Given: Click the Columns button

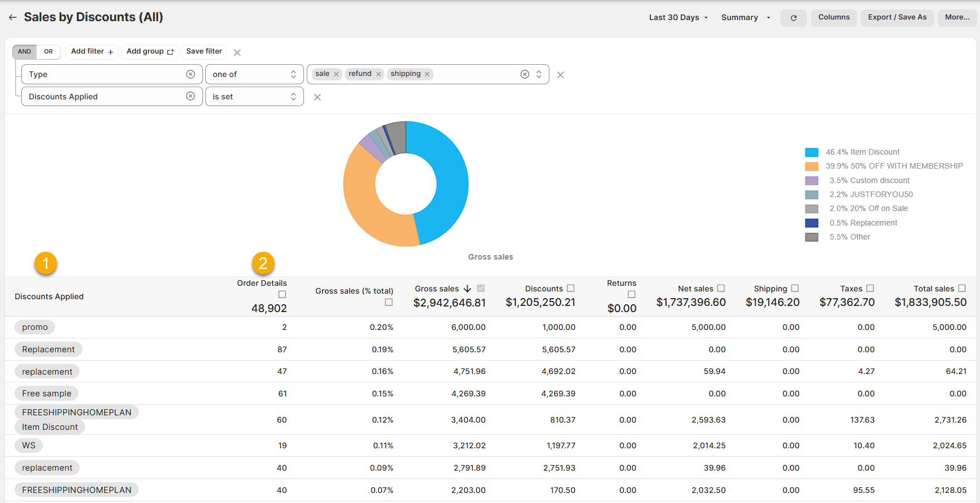Looking at the screenshot, I should (834, 18).
